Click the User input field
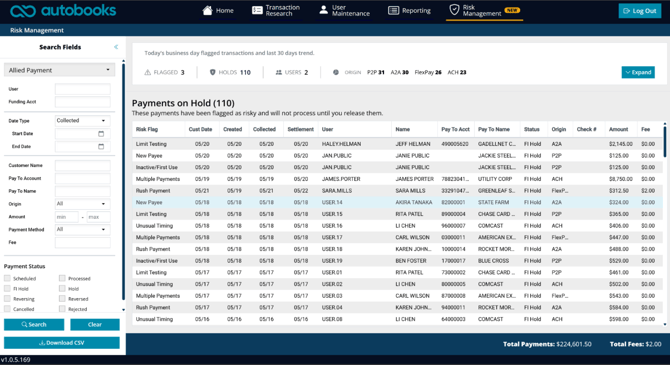 [82, 89]
